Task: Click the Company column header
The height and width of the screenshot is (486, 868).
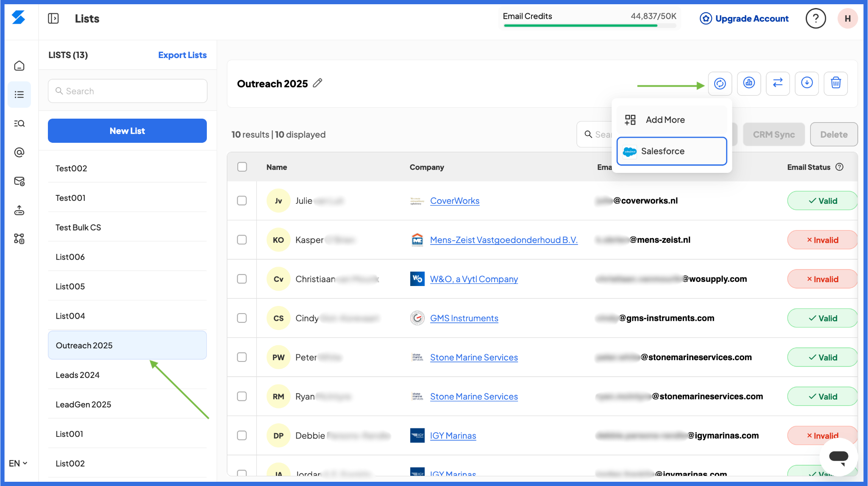Action: [427, 167]
